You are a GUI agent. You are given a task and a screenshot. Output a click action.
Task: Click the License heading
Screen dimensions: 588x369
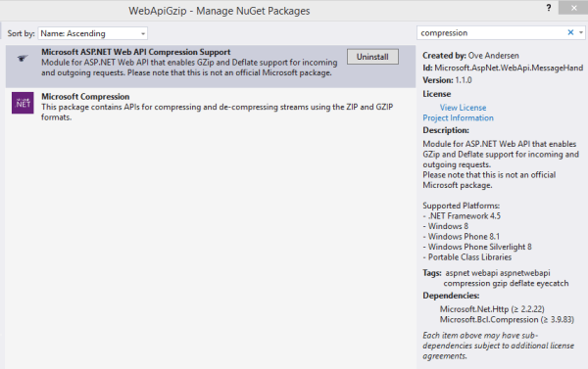436,94
